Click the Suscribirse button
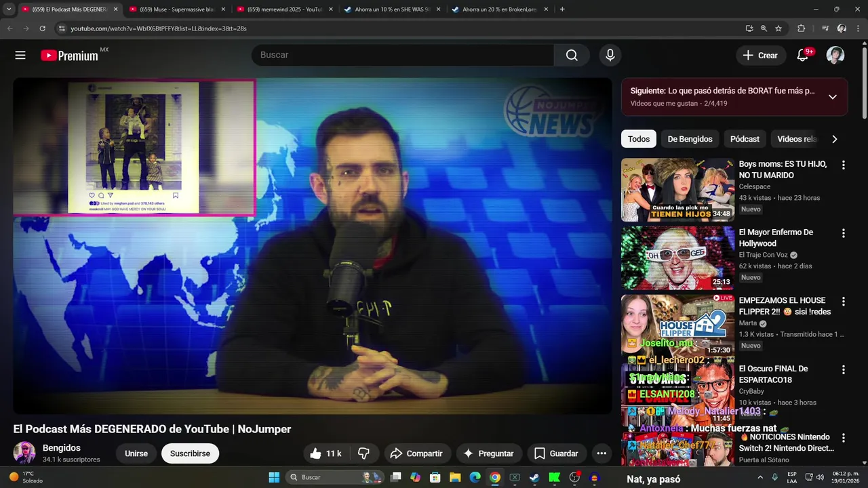Image resolution: width=868 pixels, height=488 pixels. point(190,453)
